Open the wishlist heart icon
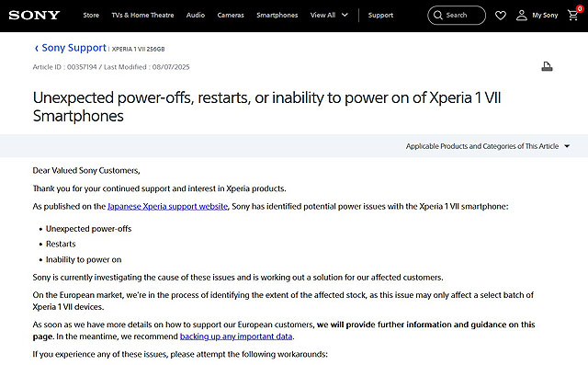The height and width of the screenshot is (365, 588). (x=500, y=16)
